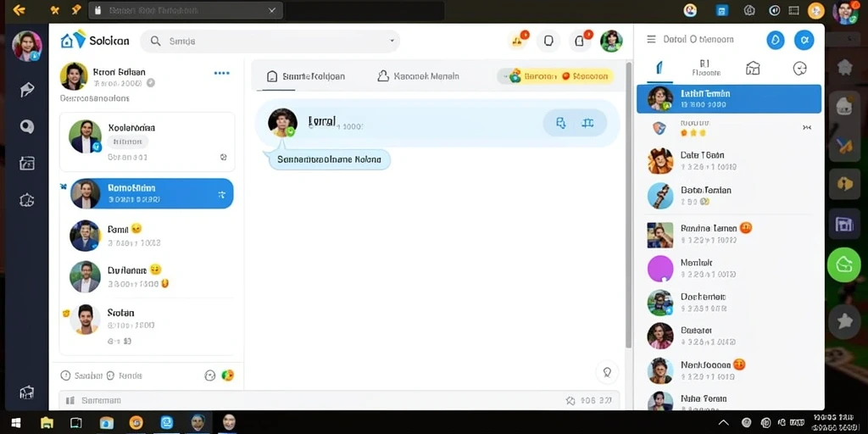Open the emoji face icon below contact list
The height and width of the screenshot is (434, 868).
[210, 376]
